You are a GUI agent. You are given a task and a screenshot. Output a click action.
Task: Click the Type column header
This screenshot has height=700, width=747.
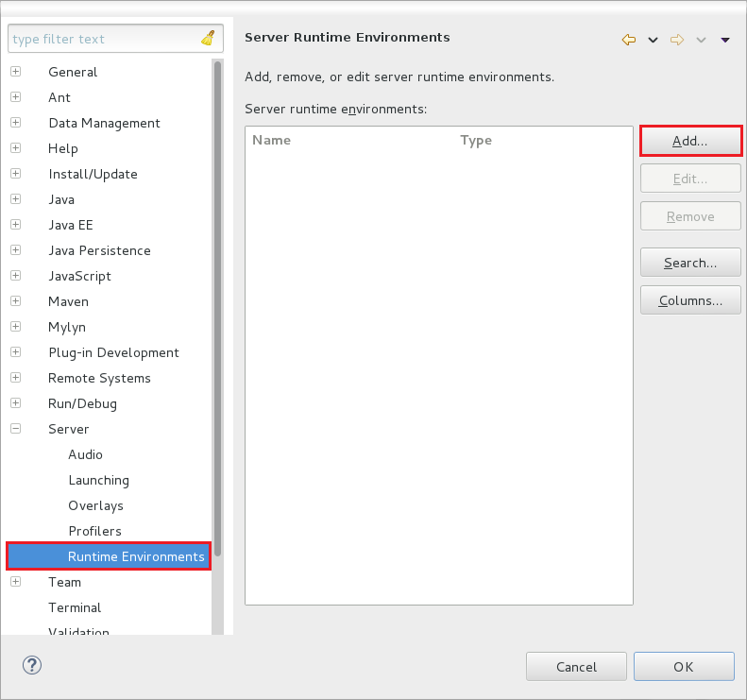tap(476, 140)
